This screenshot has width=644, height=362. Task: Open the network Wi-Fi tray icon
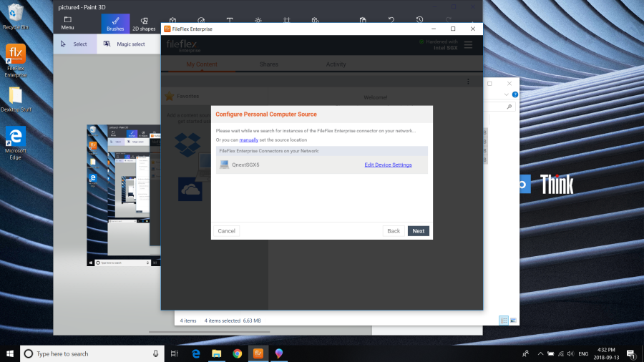tap(560, 353)
